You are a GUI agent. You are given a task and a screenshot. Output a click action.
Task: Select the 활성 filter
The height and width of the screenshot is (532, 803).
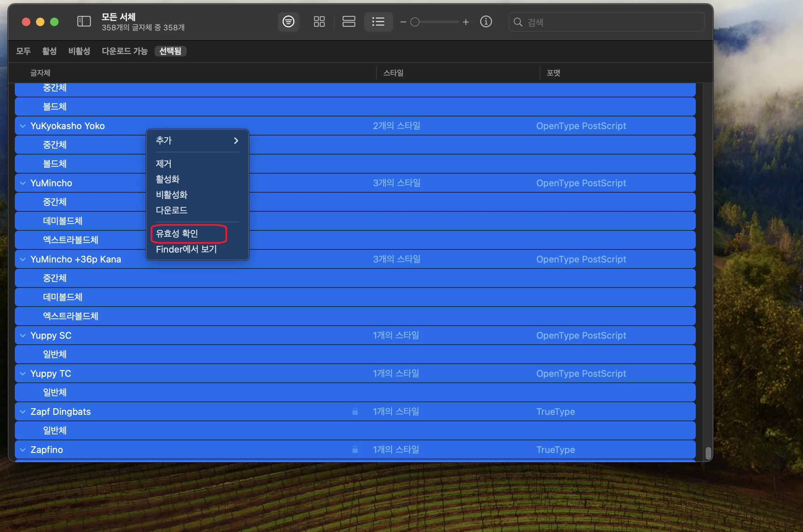49,51
